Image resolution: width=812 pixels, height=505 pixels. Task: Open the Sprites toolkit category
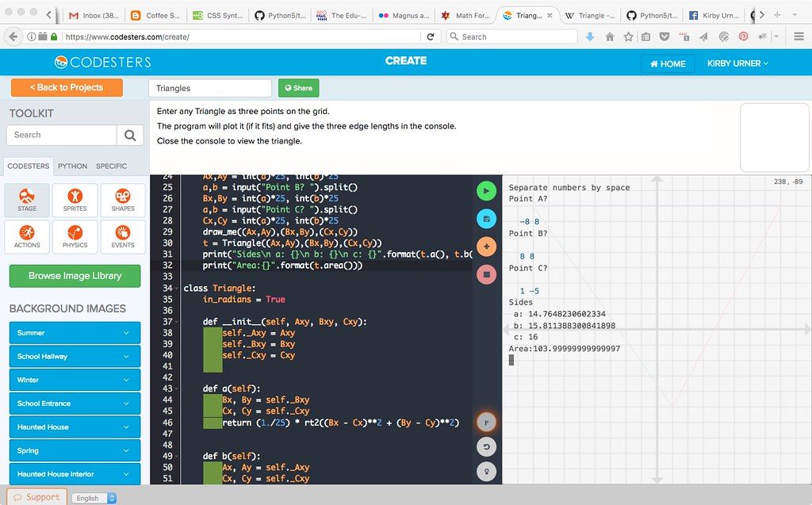75,200
